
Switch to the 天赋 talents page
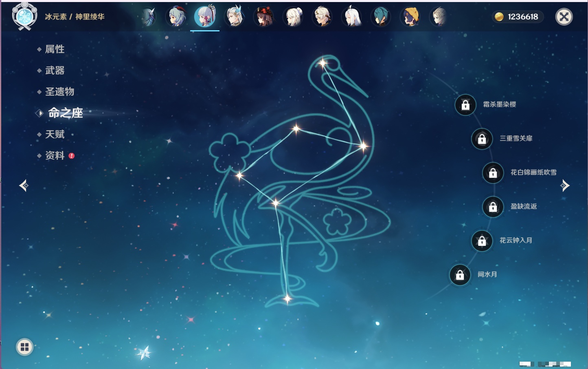55,134
